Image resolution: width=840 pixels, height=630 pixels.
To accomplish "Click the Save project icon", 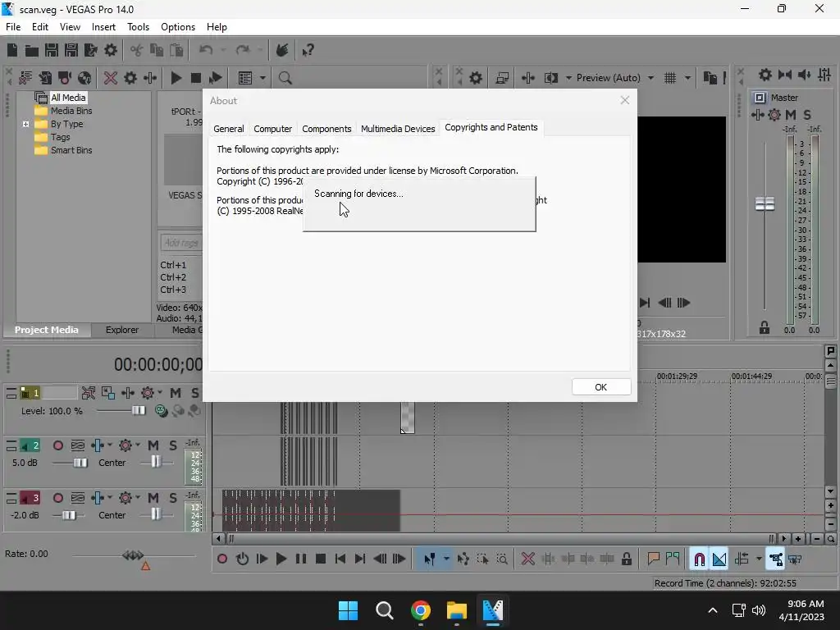I will tap(52, 50).
